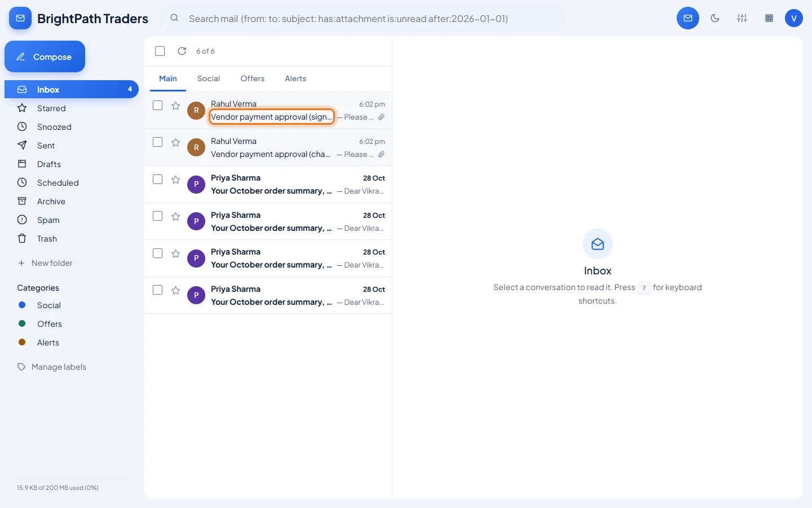The height and width of the screenshot is (508, 812).
Task: Switch to the Main tab
Action: 168,78
